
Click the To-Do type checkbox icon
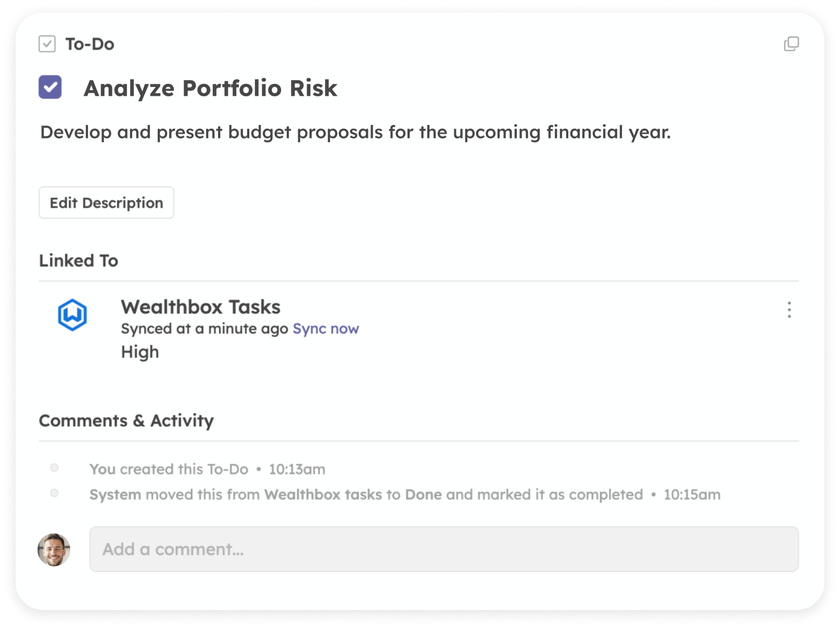[47, 44]
